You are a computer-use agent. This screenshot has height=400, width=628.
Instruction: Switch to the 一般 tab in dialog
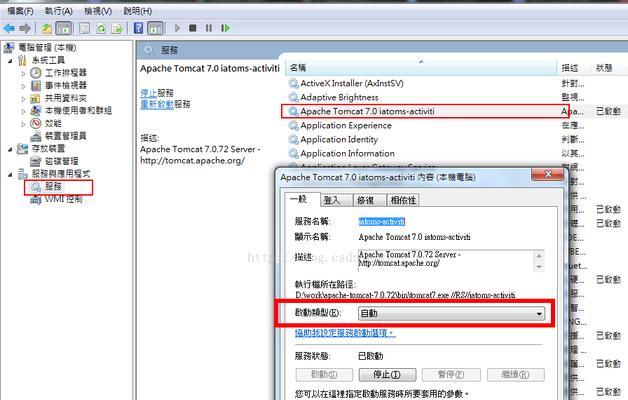click(302, 199)
